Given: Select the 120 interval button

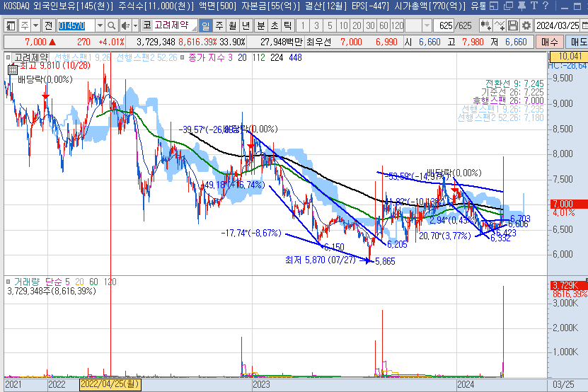Looking at the screenshot, I should [397, 25].
